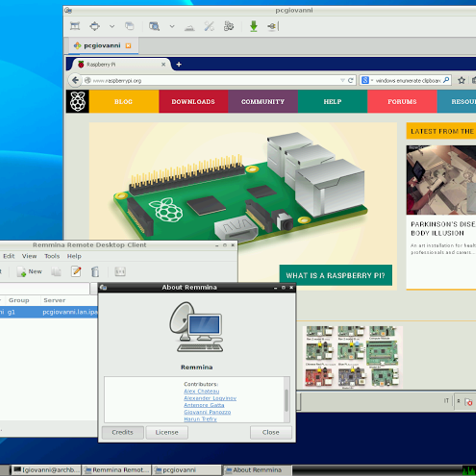Click the browser search field

coord(408,81)
